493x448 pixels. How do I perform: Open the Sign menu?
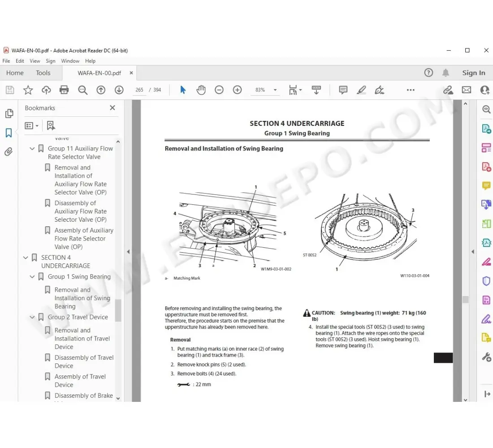tap(50, 61)
